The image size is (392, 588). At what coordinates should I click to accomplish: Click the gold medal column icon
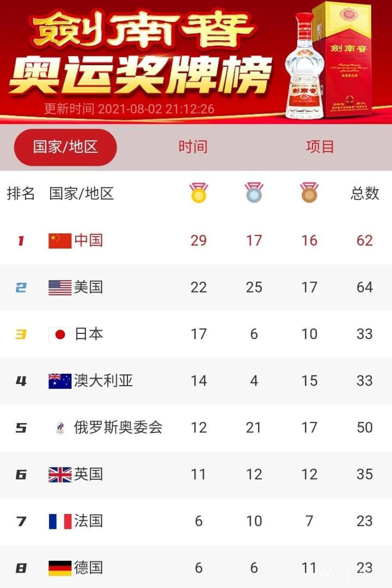pos(199,193)
